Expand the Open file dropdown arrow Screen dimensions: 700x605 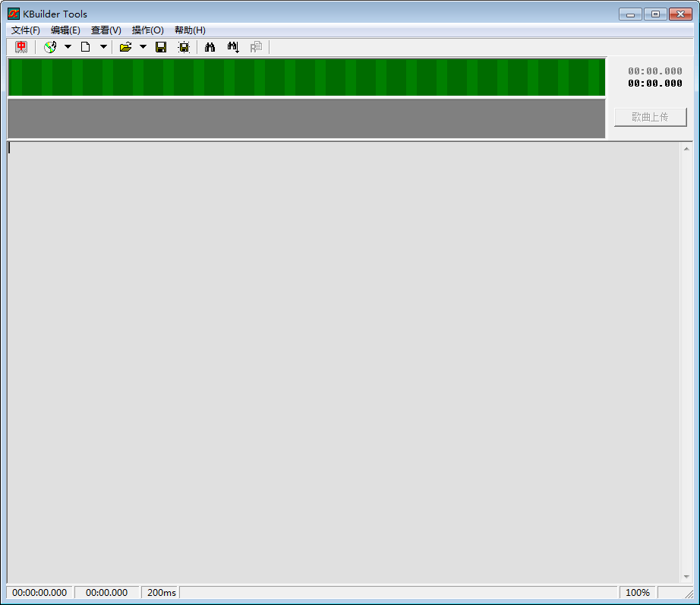[x=143, y=46]
